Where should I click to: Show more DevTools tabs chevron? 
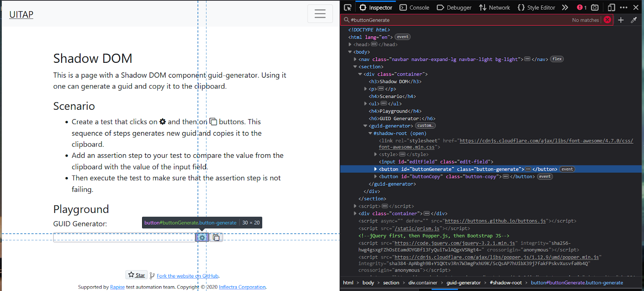pyautogui.click(x=565, y=7)
